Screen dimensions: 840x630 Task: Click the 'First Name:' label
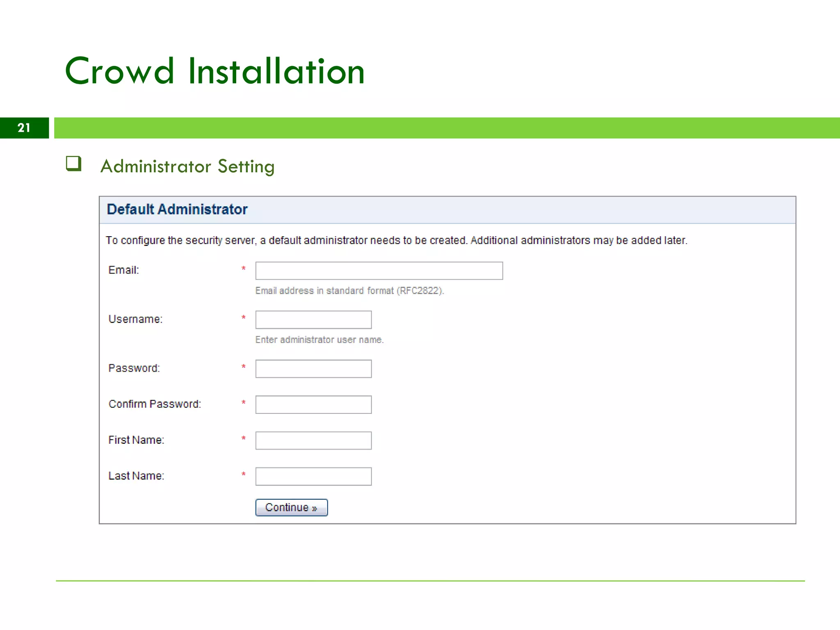point(136,440)
